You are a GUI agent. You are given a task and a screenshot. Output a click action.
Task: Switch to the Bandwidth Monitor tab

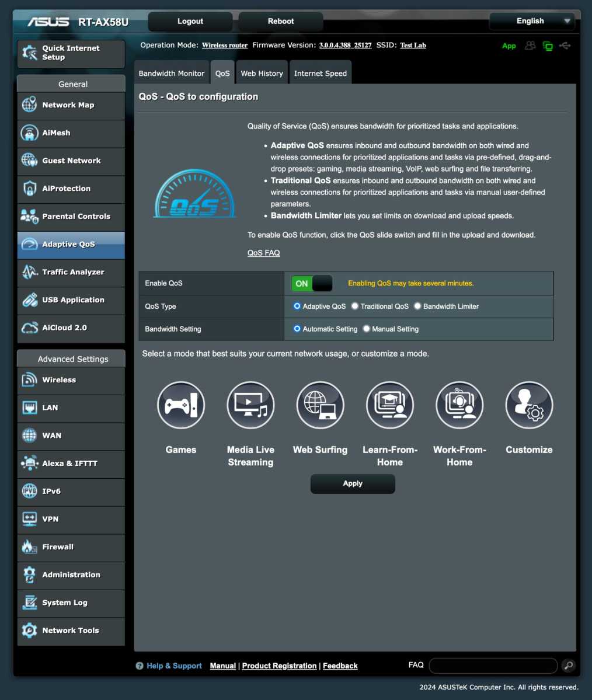(172, 73)
